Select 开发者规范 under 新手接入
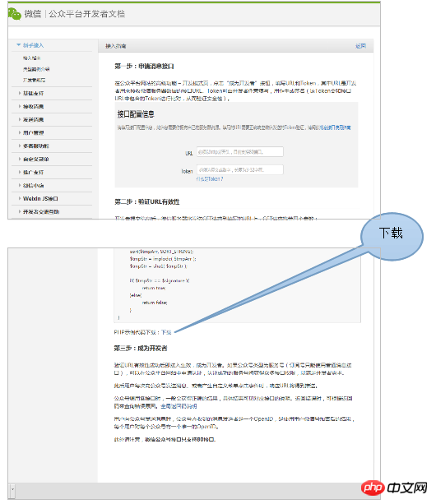436x504 pixels. pyautogui.click(x=34, y=80)
